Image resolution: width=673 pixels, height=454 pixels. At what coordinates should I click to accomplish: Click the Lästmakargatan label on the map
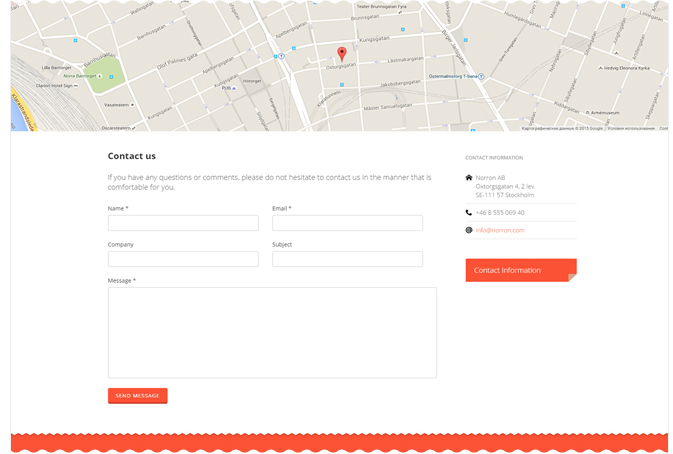point(405,60)
